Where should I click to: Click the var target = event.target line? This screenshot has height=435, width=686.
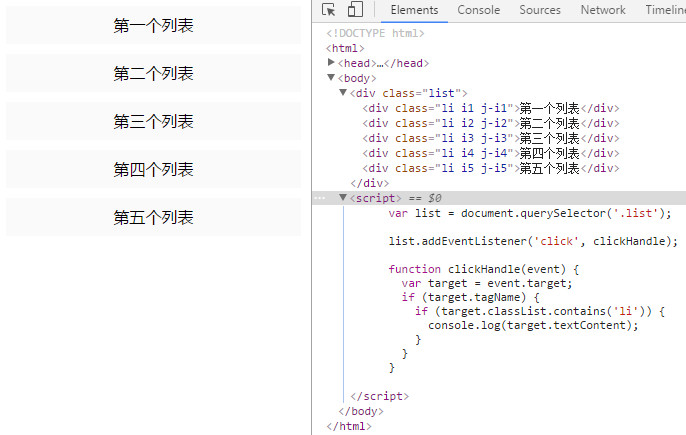[487, 283]
